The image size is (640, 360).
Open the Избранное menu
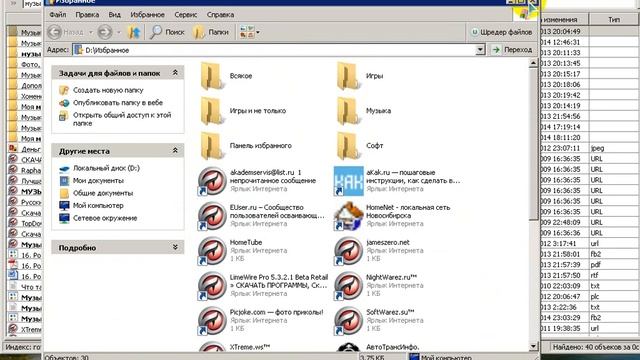pyautogui.click(x=147, y=15)
